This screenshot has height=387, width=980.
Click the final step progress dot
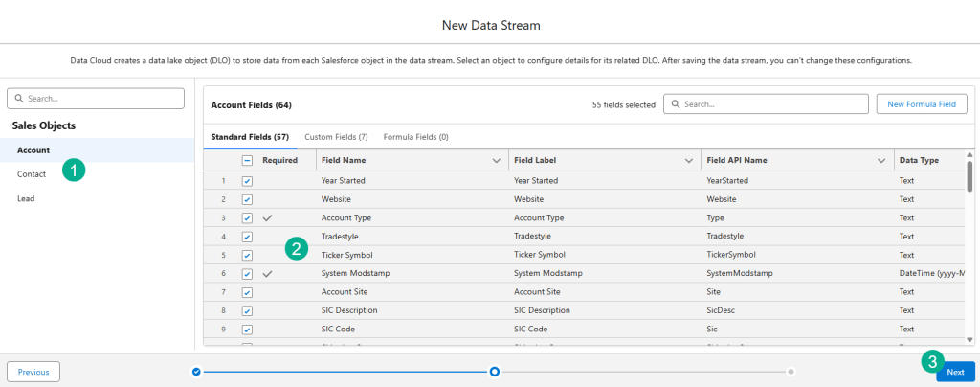(791, 371)
